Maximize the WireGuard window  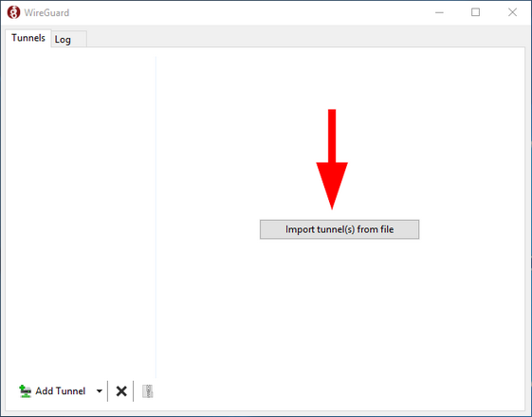click(475, 12)
